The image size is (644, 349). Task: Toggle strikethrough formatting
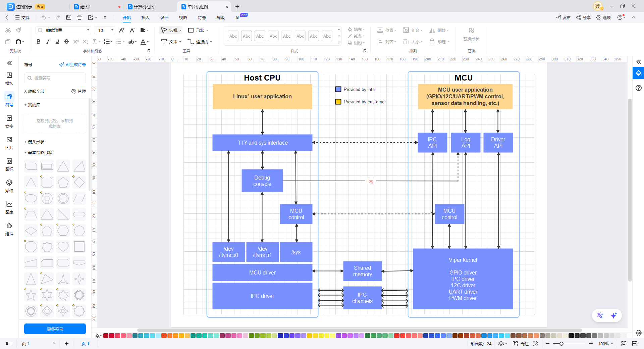(x=66, y=42)
